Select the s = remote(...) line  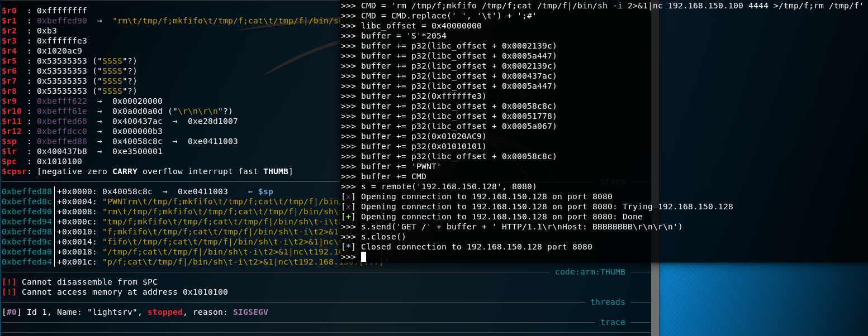pyautogui.click(x=439, y=186)
